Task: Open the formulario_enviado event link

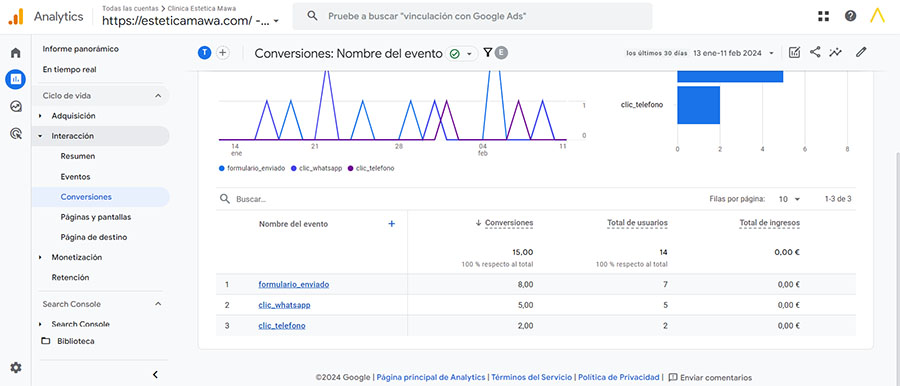Action: pyautogui.click(x=294, y=284)
